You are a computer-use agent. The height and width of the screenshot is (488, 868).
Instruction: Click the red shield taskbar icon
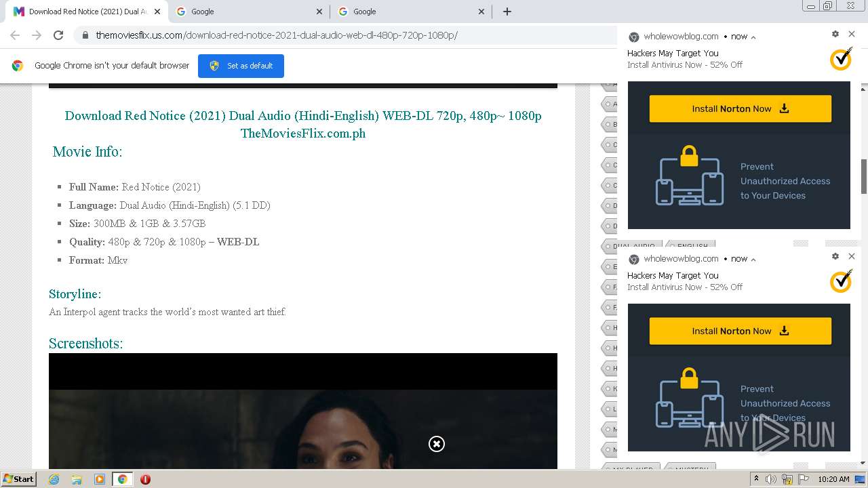[x=145, y=479]
